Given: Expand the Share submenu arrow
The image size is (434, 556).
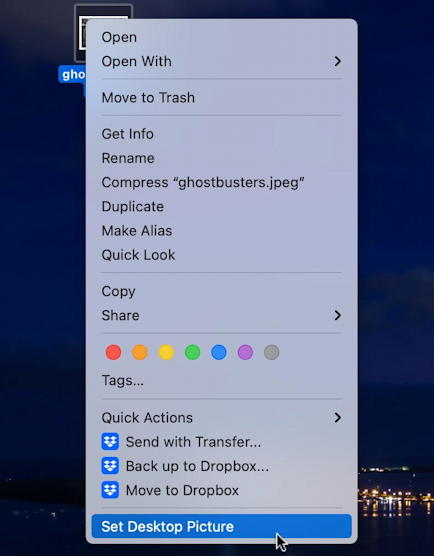Looking at the screenshot, I should coord(338,315).
